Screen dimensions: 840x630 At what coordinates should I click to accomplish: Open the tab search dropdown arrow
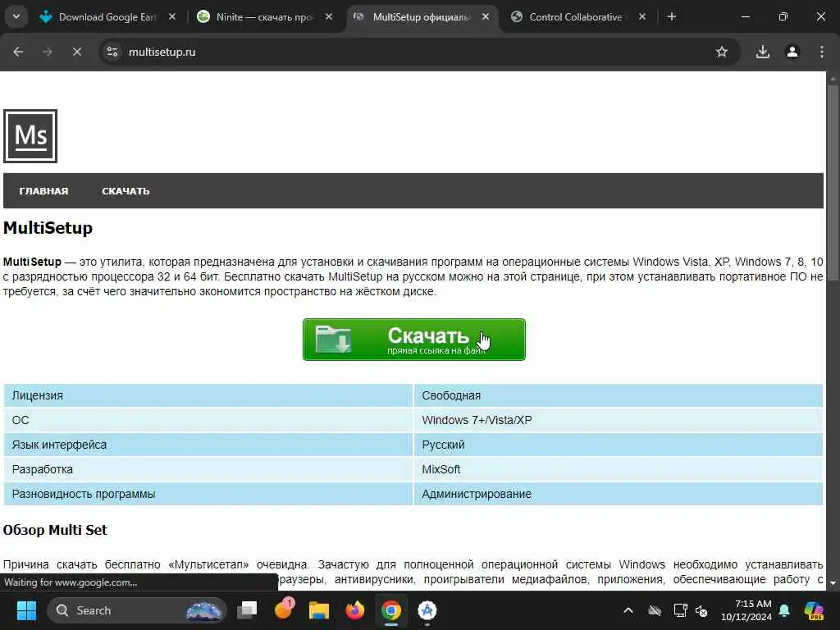click(x=16, y=16)
